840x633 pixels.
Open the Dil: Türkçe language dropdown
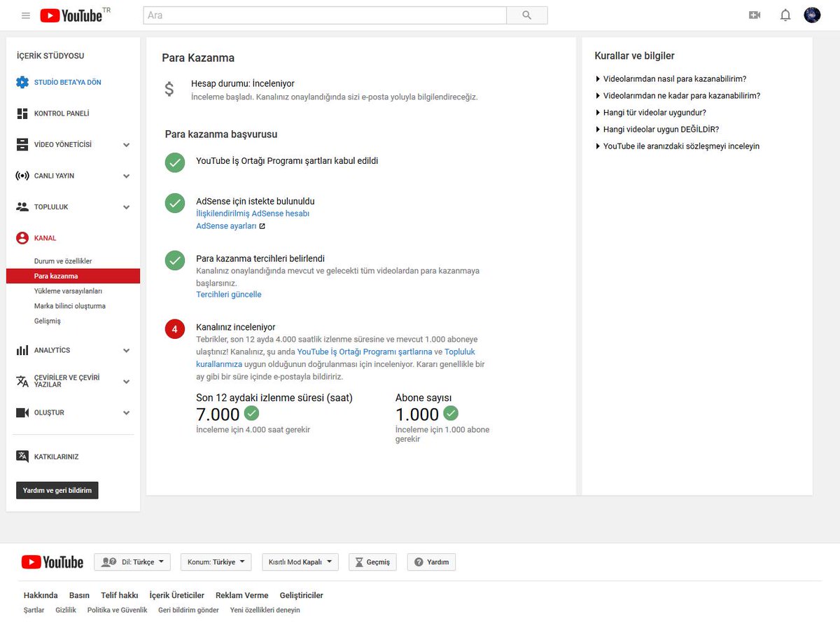[132, 562]
